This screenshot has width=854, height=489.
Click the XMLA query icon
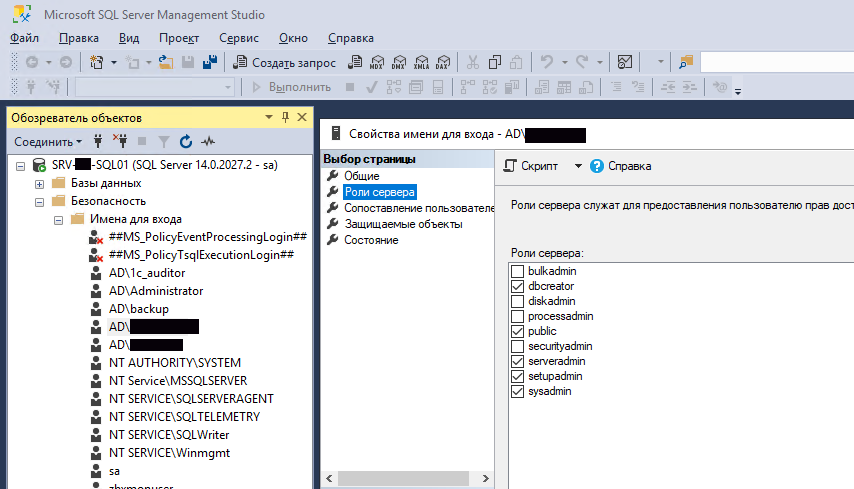tap(422, 63)
